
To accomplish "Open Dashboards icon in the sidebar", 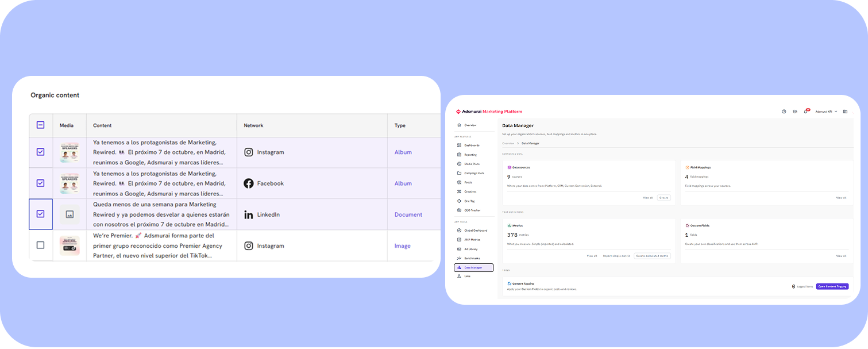I will [x=459, y=145].
